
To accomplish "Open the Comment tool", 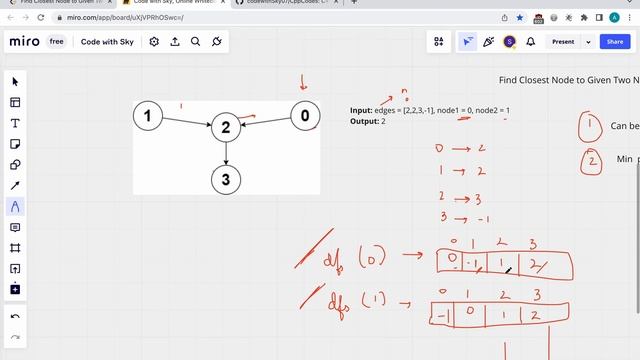I will tap(15, 227).
